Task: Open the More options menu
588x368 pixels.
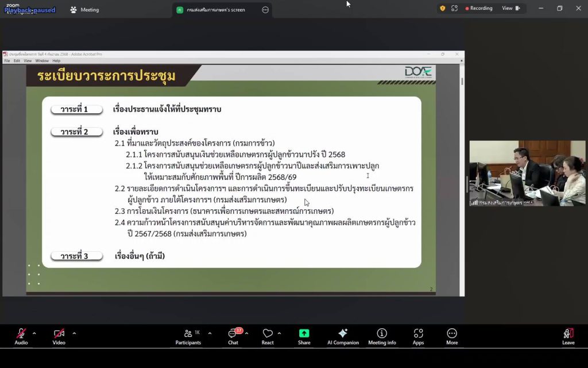Action: (452, 336)
